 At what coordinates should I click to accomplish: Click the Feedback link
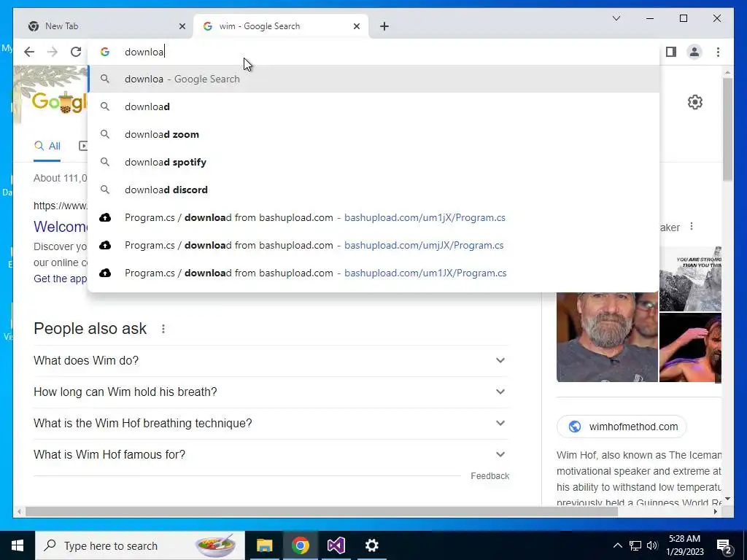(489, 475)
